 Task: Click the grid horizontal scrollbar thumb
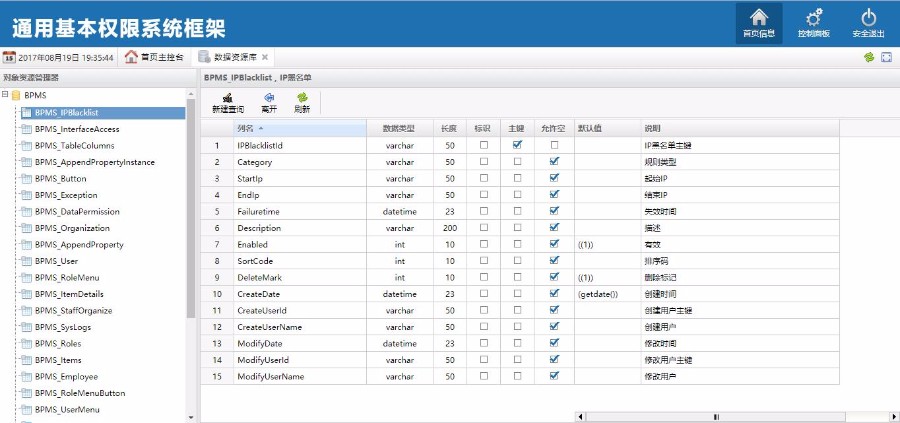click(x=717, y=417)
